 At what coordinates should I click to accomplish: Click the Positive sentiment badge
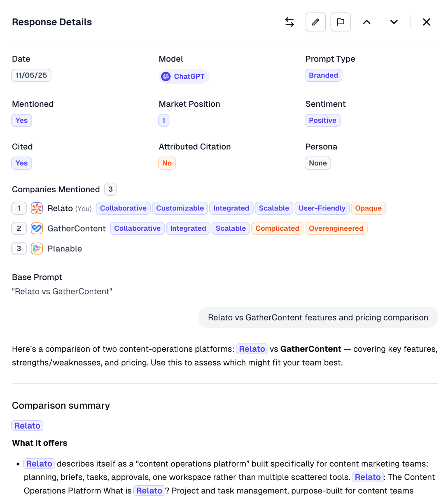tap(323, 120)
